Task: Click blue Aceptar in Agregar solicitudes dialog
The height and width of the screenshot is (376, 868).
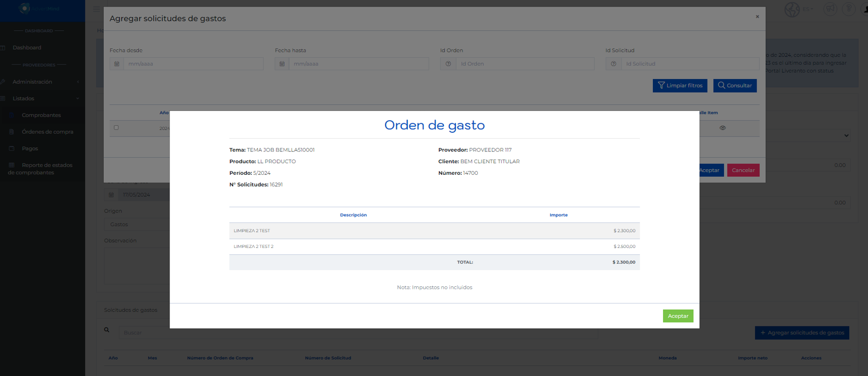Action: (x=711, y=170)
